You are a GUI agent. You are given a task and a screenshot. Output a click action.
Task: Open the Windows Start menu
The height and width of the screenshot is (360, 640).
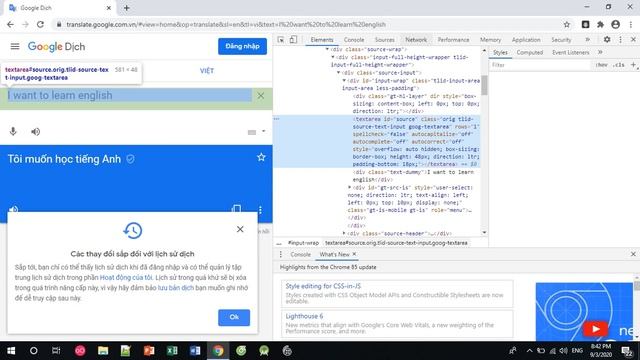point(11,351)
